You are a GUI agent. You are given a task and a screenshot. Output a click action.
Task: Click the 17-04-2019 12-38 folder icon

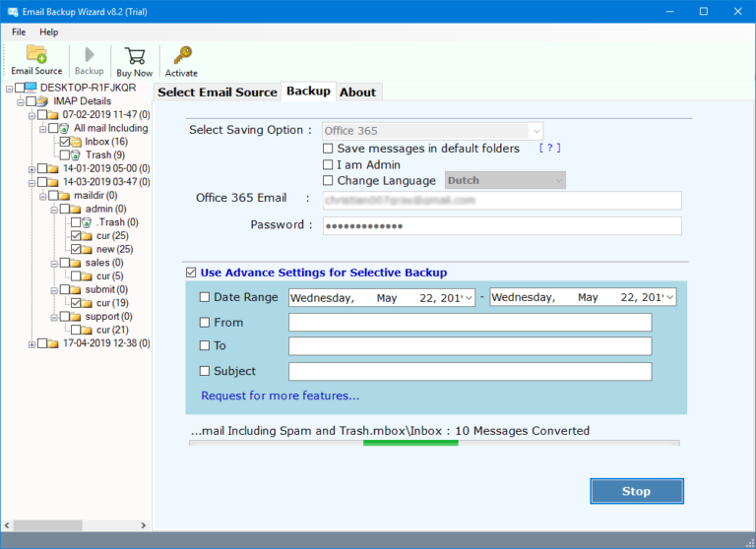53,343
